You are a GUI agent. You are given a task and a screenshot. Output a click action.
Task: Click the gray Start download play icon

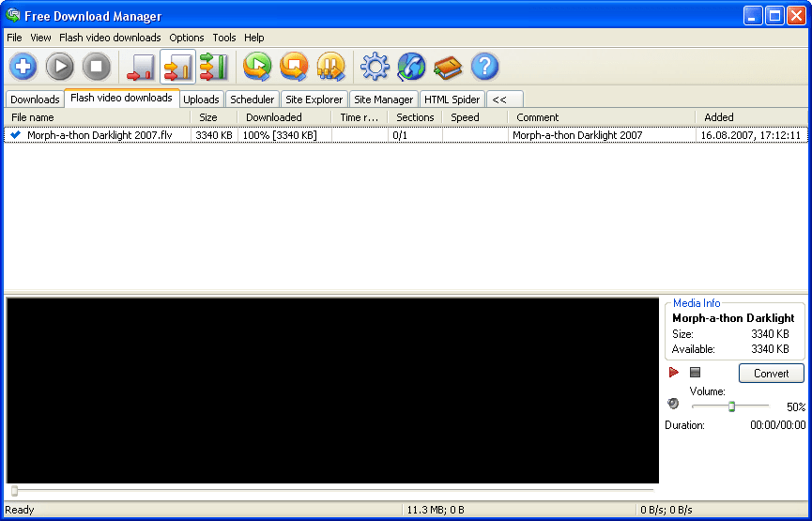pos(60,67)
